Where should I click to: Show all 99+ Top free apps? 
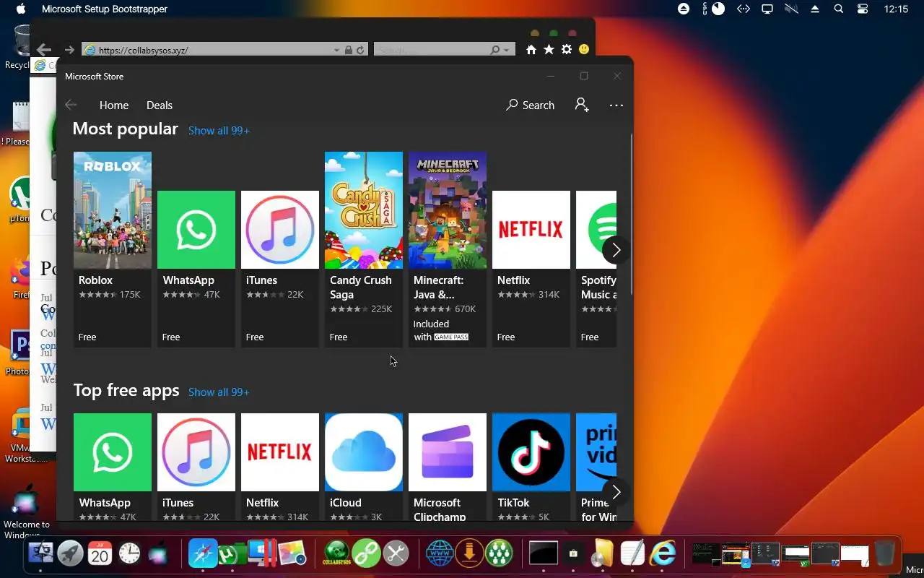(219, 392)
